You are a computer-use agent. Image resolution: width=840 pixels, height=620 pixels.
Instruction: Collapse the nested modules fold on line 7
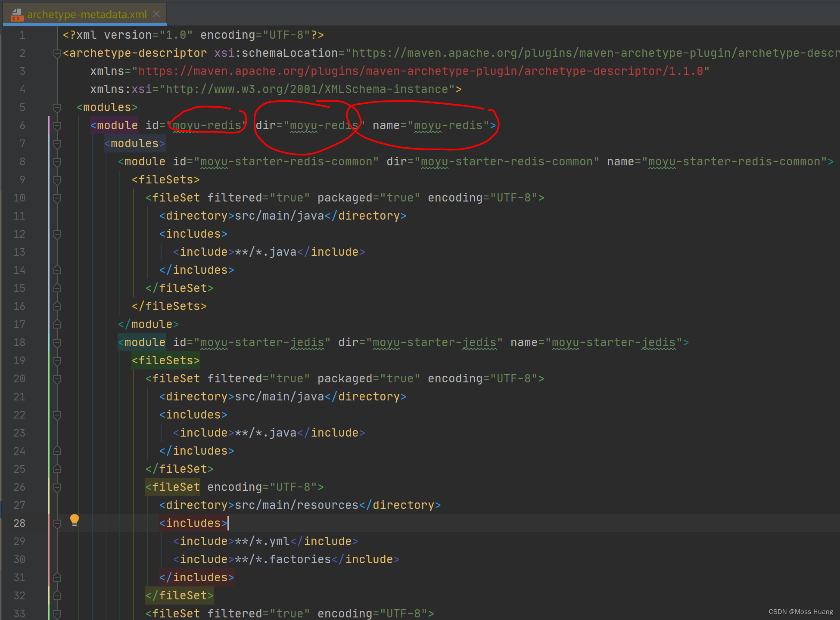[x=57, y=143]
